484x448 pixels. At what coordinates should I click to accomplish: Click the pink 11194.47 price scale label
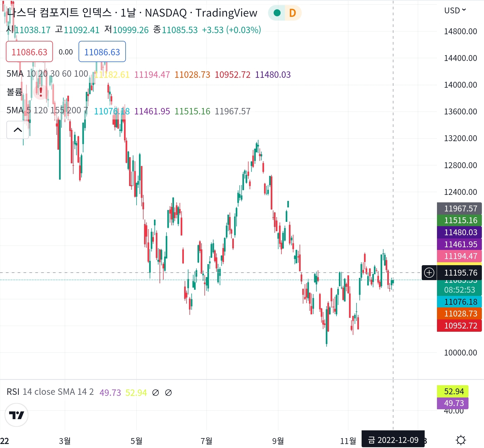pos(459,256)
